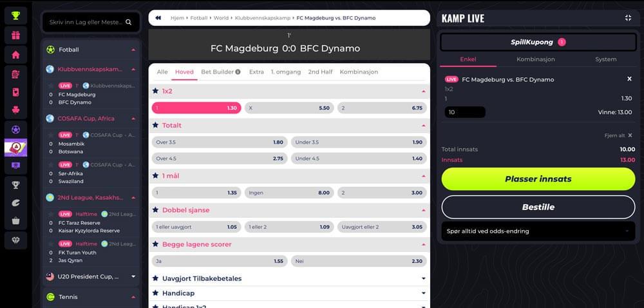This screenshot has height=308, width=644.
Task: Select the Kombinasjon bet slip tab
Action: tap(536, 59)
